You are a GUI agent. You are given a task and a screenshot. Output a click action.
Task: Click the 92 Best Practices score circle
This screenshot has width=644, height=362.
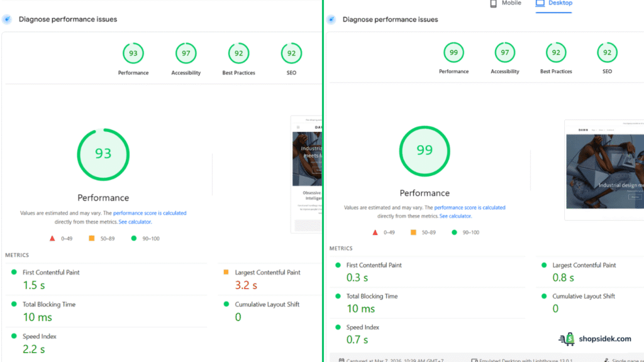pos(555,53)
